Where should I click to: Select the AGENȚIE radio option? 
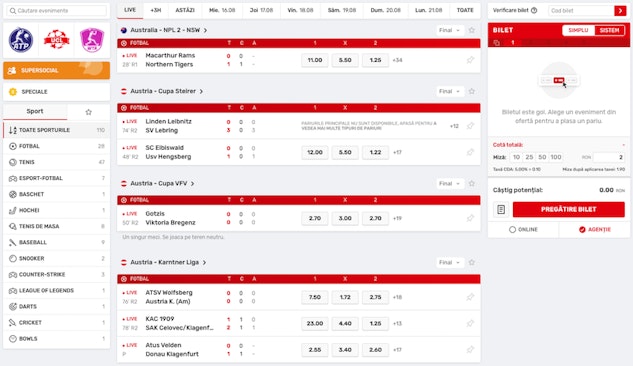pos(595,230)
